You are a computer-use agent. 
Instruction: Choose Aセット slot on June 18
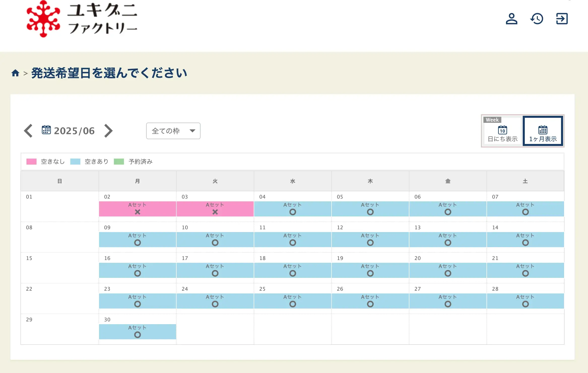point(292,270)
